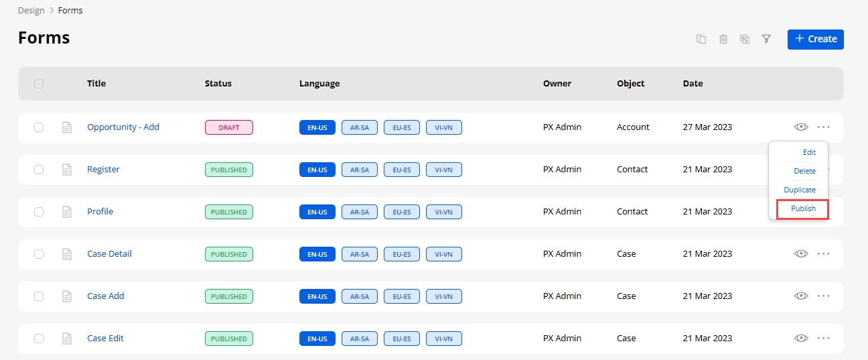
Task: Click the duplicate forms icon in header toolbar
Action: click(x=701, y=39)
